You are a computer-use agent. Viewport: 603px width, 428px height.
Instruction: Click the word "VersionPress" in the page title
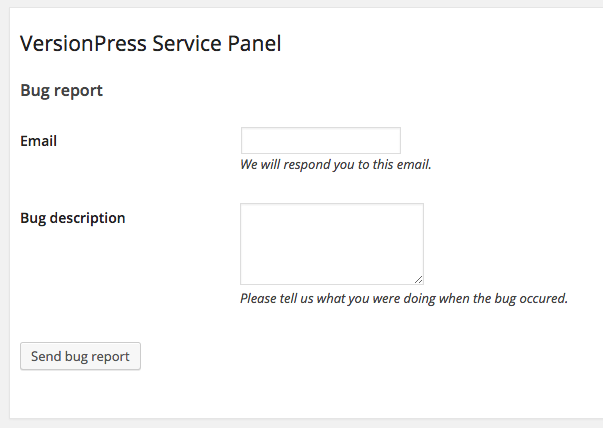[78, 43]
